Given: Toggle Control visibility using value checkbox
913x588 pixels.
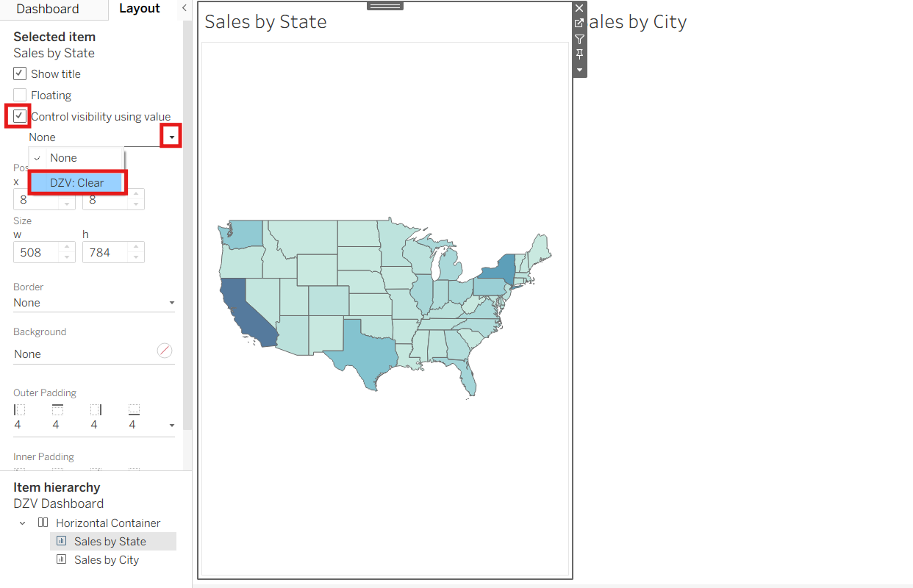Looking at the screenshot, I should (x=20, y=116).
